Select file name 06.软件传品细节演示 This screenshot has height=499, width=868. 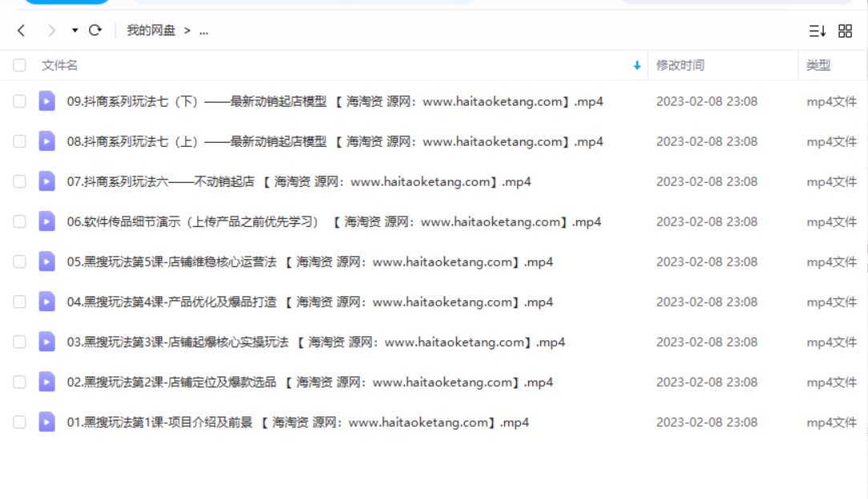pyautogui.click(x=333, y=221)
